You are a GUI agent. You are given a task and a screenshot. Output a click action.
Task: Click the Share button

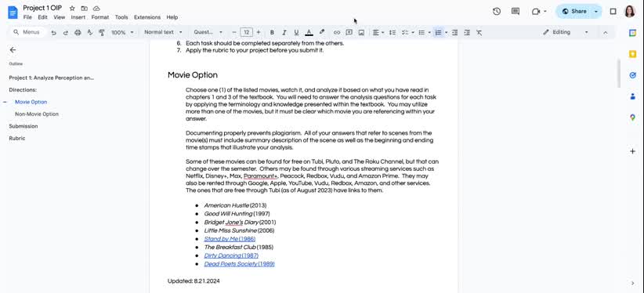tap(574, 12)
